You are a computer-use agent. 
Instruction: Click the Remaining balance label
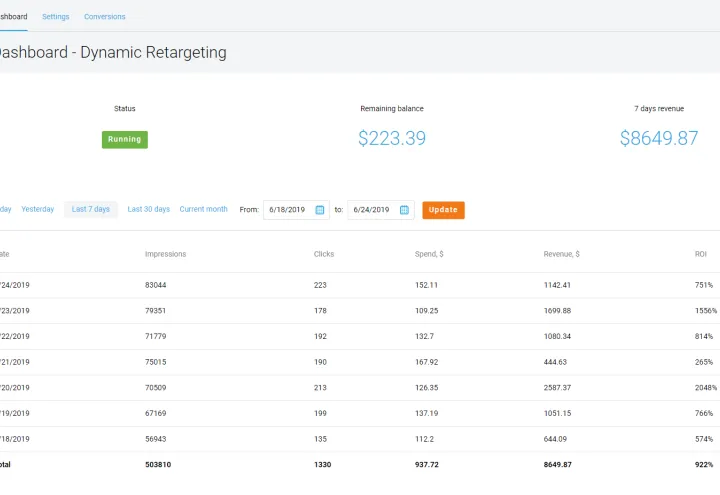coord(392,108)
